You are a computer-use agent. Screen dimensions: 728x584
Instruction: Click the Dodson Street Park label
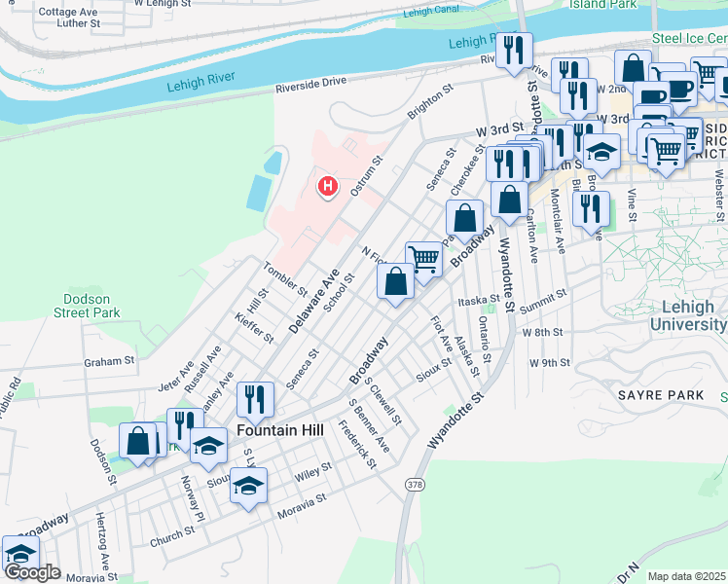pyautogui.click(x=91, y=306)
